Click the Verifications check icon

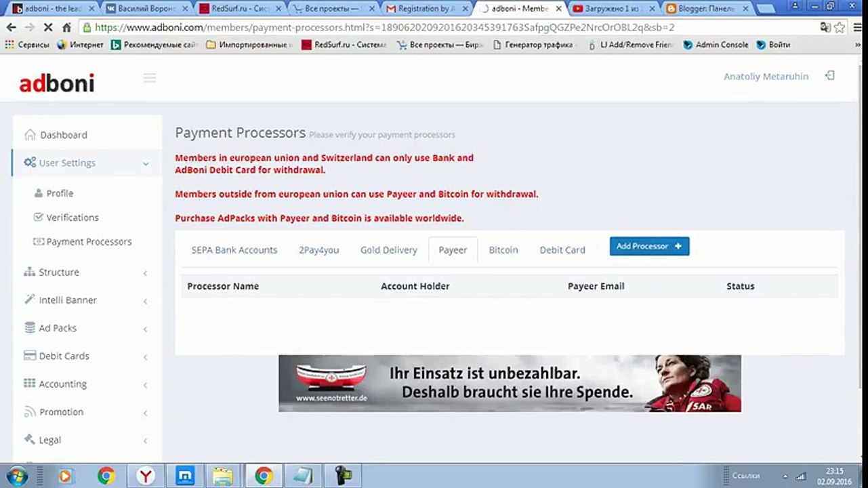[39, 217]
